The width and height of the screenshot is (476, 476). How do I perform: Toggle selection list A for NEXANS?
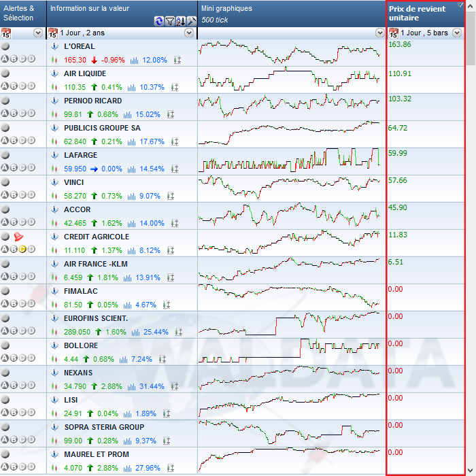(x=5, y=386)
